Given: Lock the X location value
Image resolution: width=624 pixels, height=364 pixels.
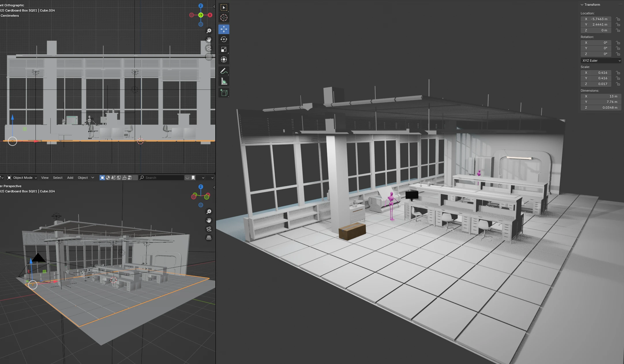Looking at the screenshot, I should 618,19.
